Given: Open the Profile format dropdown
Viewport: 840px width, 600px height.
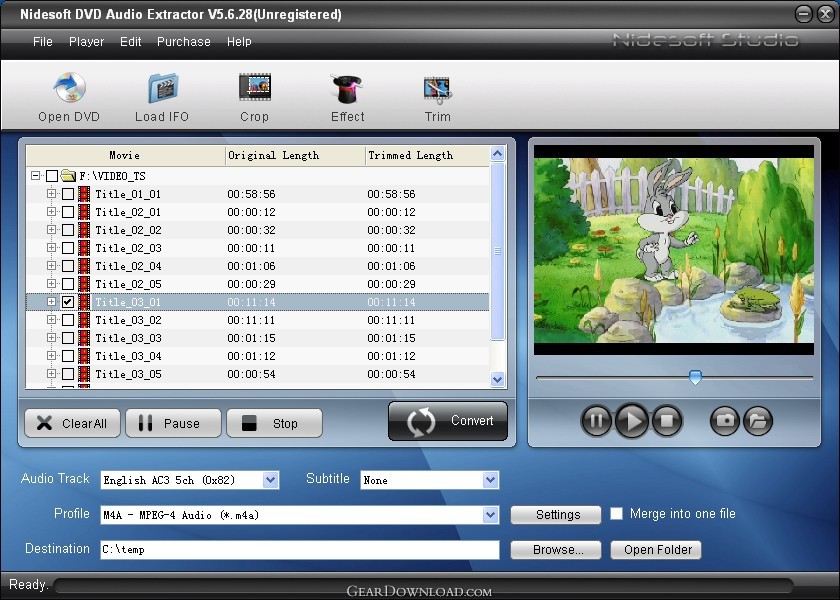Looking at the screenshot, I should [490, 515].
